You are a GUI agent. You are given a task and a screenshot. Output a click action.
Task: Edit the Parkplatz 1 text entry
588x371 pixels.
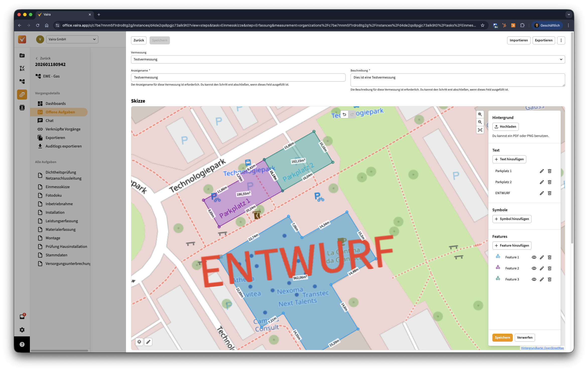(542, 171)
